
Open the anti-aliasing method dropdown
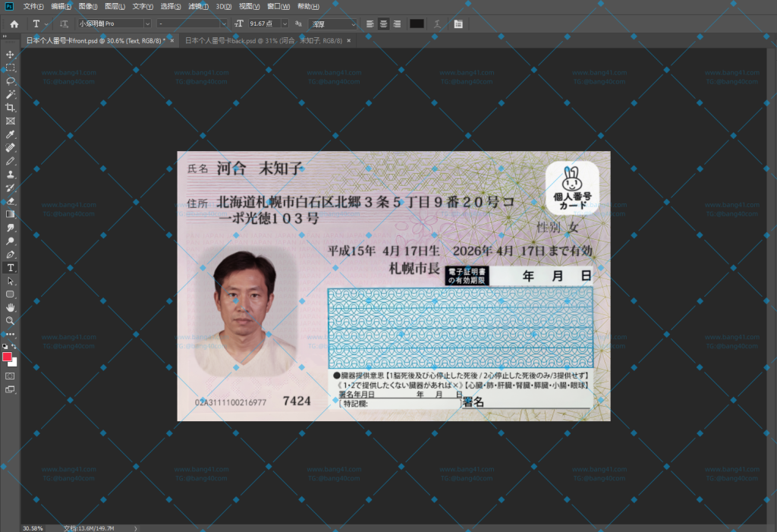[334, 24]
